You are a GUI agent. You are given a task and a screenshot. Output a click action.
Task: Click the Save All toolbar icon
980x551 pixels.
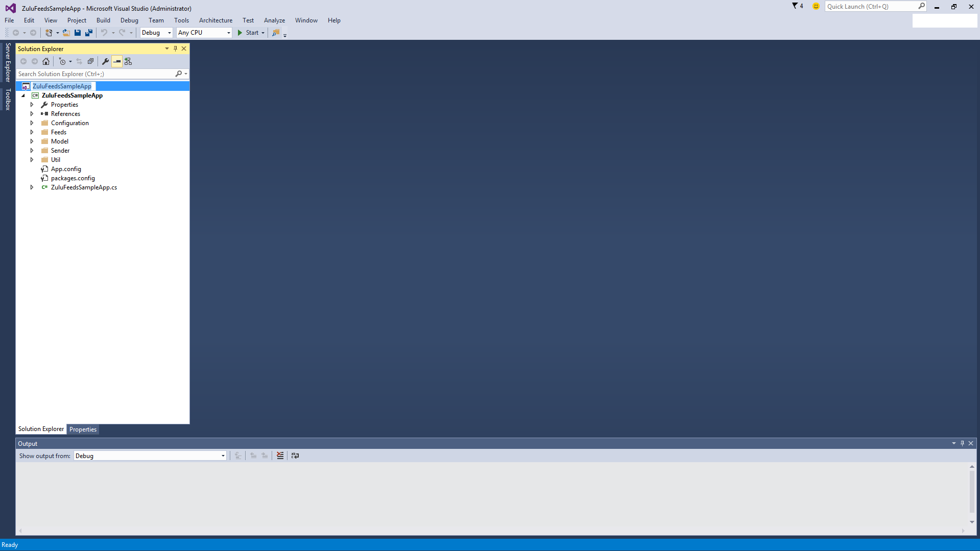point(89,33)
